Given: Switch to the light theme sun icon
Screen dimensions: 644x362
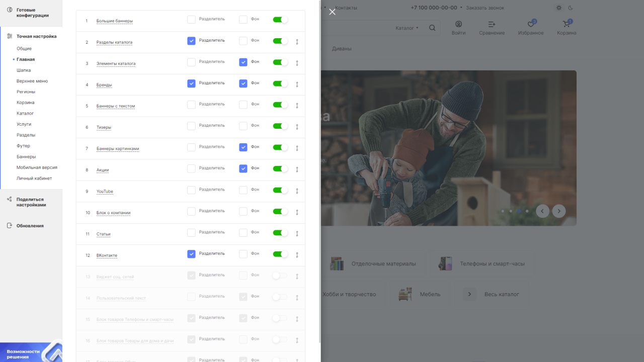Looking at the screenshot, I should (x=559, y=8).
